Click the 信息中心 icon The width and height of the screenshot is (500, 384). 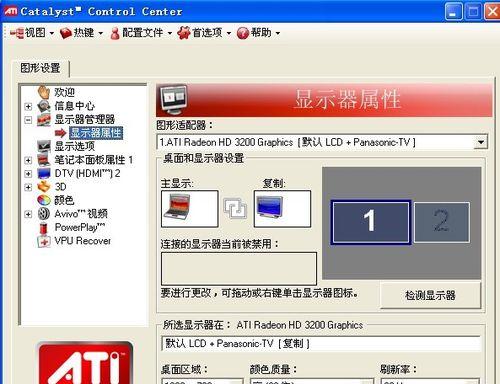pos(44,106)
